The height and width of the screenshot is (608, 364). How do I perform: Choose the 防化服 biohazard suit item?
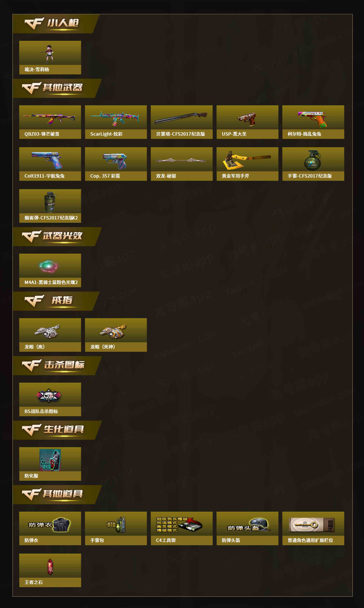pyautogui.click(x=50, y=464)
